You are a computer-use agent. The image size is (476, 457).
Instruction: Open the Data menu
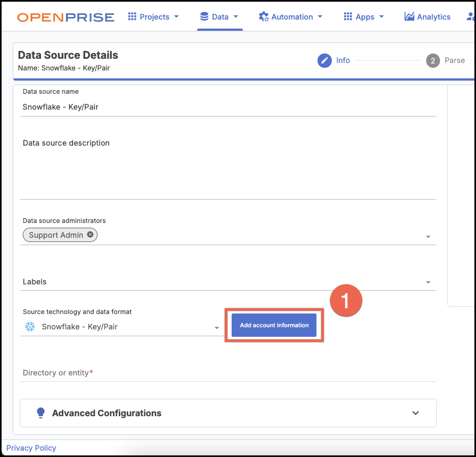coord(219,16)
